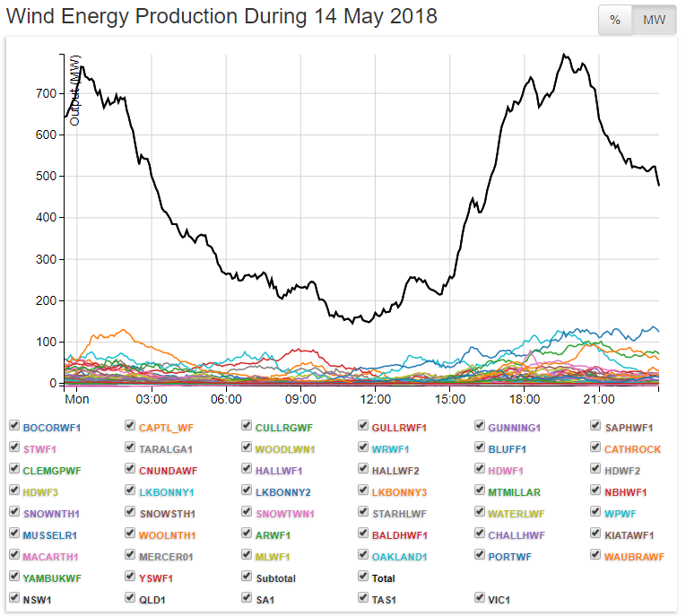This screenshot has height=616, width=686.
Task: Uncheck the BOCORWF1 series checkbox
Action: pos(14,427)
